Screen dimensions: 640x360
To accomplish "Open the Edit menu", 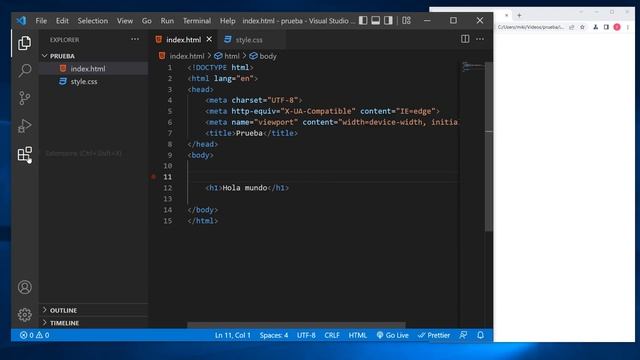I will (62, 21).
